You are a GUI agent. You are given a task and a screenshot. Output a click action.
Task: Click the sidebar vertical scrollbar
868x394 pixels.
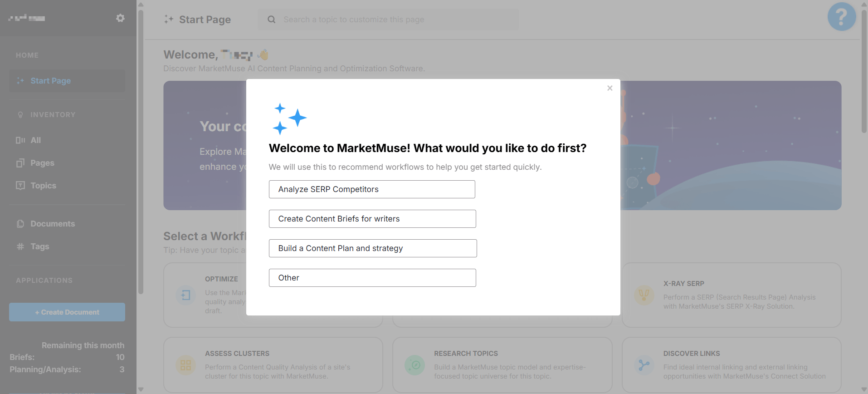pyautogui.click(x=141, y=152)
